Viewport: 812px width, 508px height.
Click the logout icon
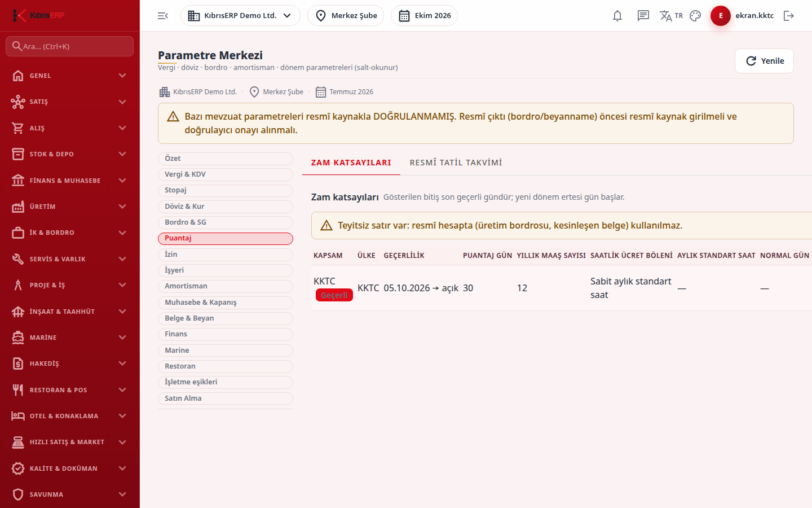pos(789,16)
